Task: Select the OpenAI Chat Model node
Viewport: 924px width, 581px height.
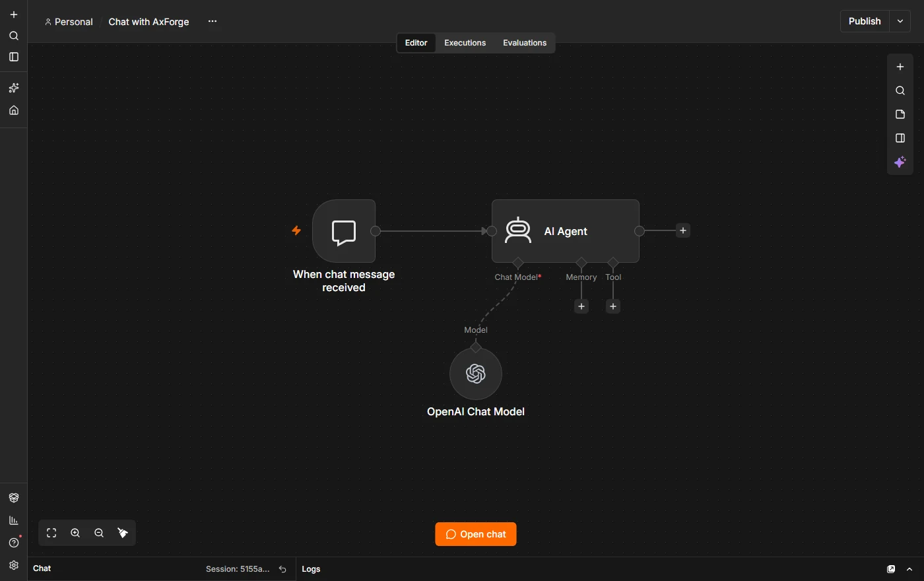Action: tap(476, 373)
